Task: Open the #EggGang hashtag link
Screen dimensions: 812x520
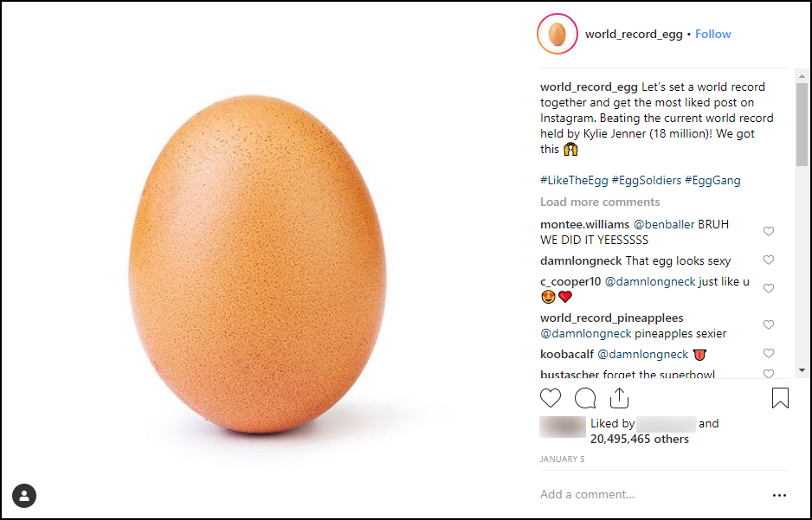Action: coord(712,180)
